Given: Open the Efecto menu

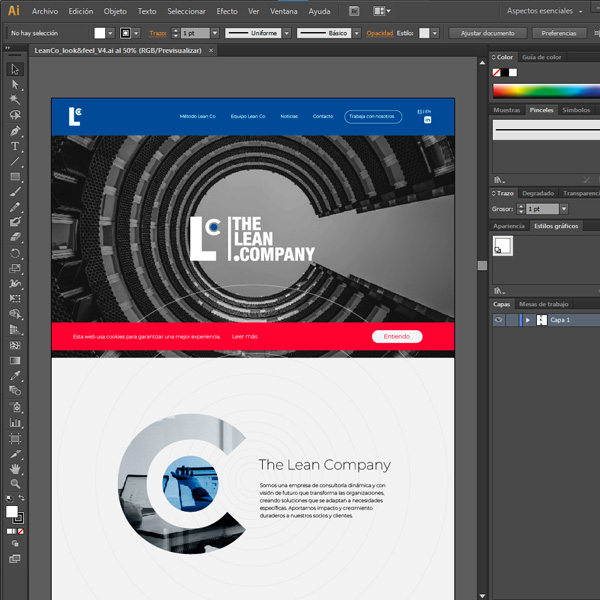Looking at the screenshot, I should point(227,11).
